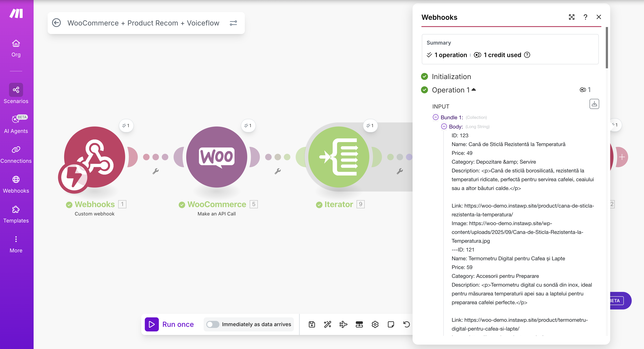Collapse the Body long string
The width and height of the screenshot is (644, 349).
(444, 126)
